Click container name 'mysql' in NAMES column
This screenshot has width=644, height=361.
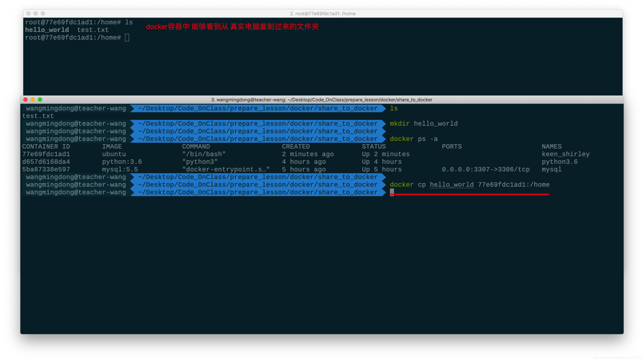(552, 169)
